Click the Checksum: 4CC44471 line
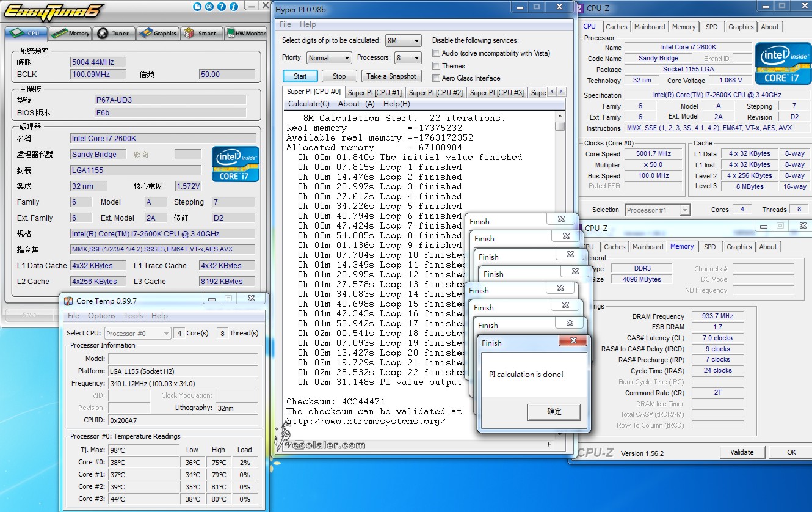 click(x=336, y=401)
